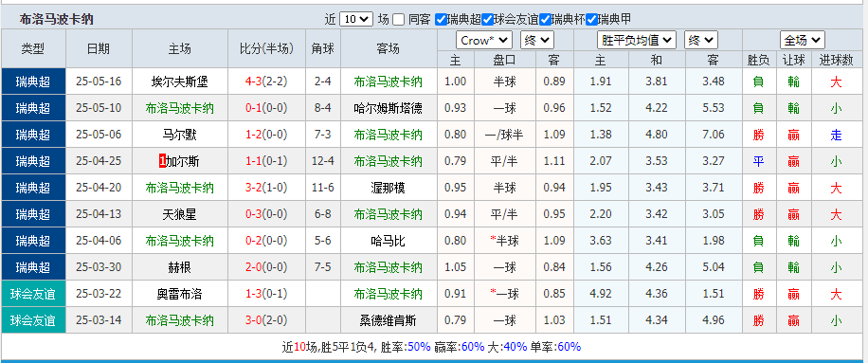The image size is (868, 363).
Task: Click the 让球 column header
Action: [x=794, y=60]
